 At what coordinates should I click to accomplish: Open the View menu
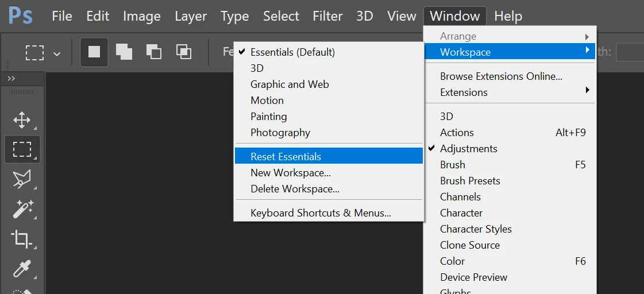coord(402,16)
